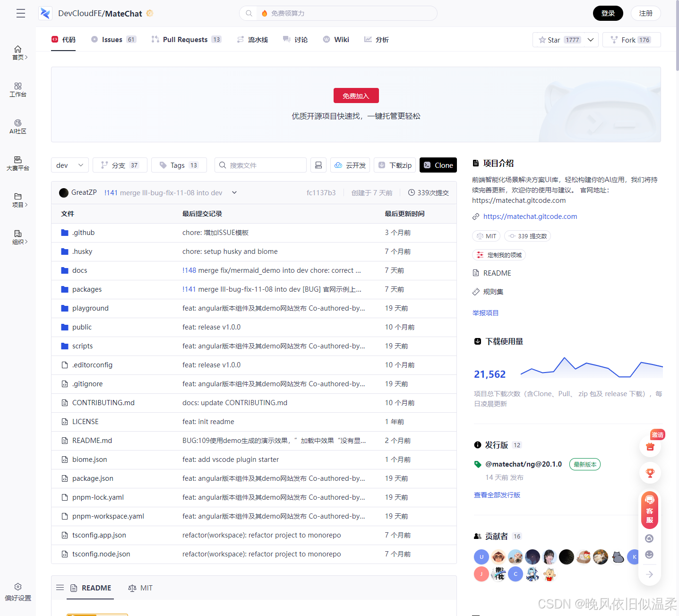Click the trophy floating icon
This screenshot has height=616, width=679.
(650, 473)
